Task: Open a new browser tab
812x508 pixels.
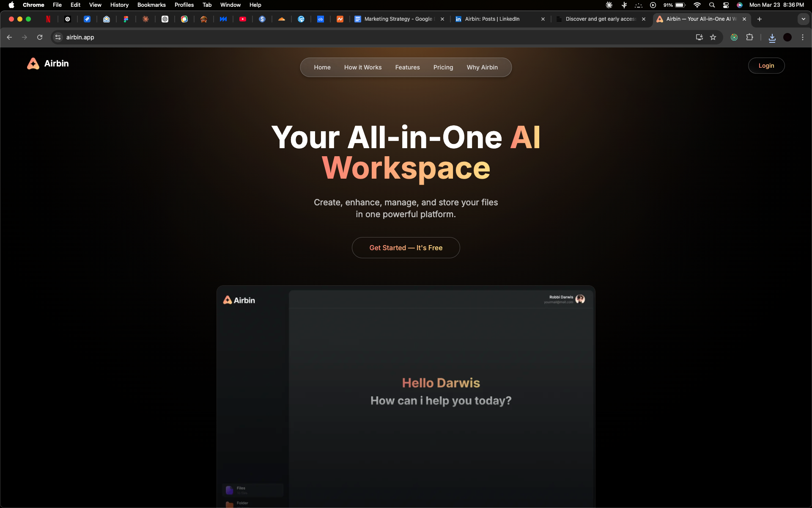Action: point(760,19)
